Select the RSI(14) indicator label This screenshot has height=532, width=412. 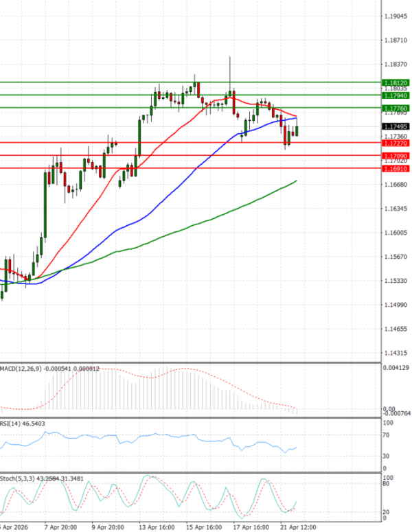[x=12, y=424]
